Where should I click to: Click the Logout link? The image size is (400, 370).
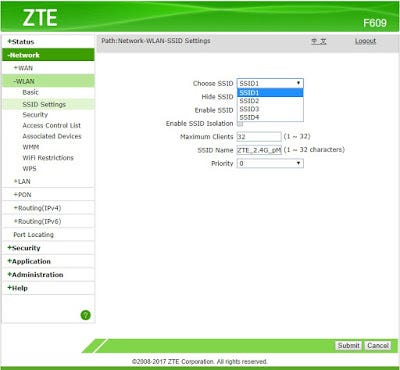click(365, 41)
